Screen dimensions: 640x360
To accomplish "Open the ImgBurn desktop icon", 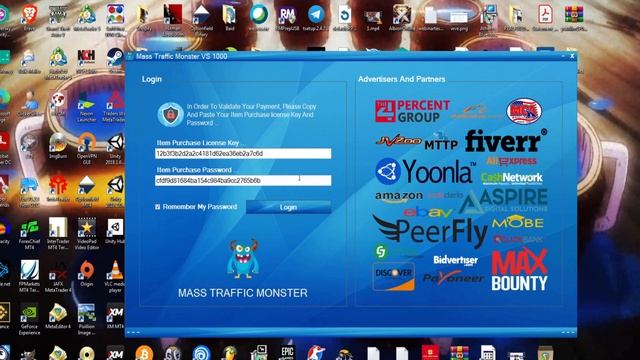I will coord(58,146).
